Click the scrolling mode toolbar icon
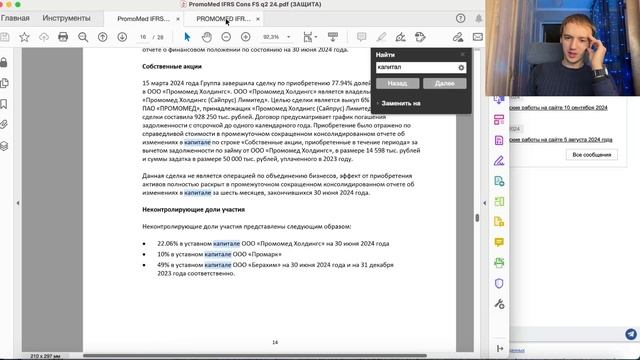This screenshot has height=360, width=640. click(x=333, y=37)
